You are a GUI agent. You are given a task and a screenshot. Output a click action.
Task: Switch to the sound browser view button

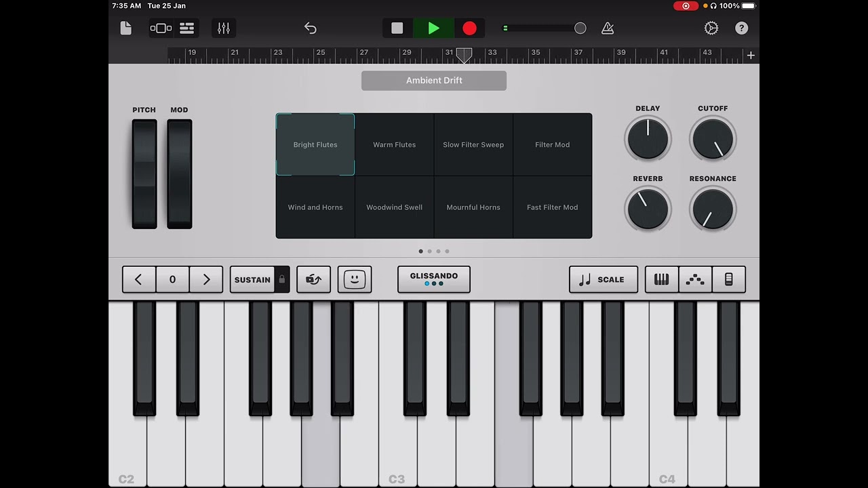(x=161, y=28)
